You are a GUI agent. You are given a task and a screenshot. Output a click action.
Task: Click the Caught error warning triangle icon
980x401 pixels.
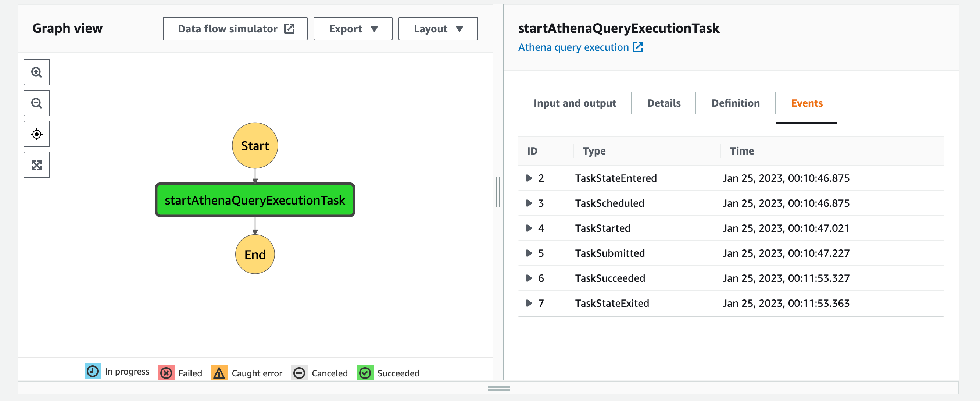pos(219,373)
